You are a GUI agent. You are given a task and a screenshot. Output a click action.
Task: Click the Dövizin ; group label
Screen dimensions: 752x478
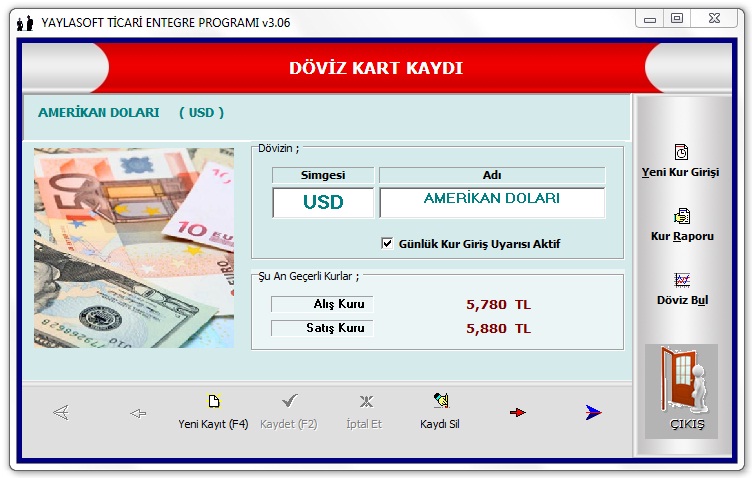click(x=278, y=149)
